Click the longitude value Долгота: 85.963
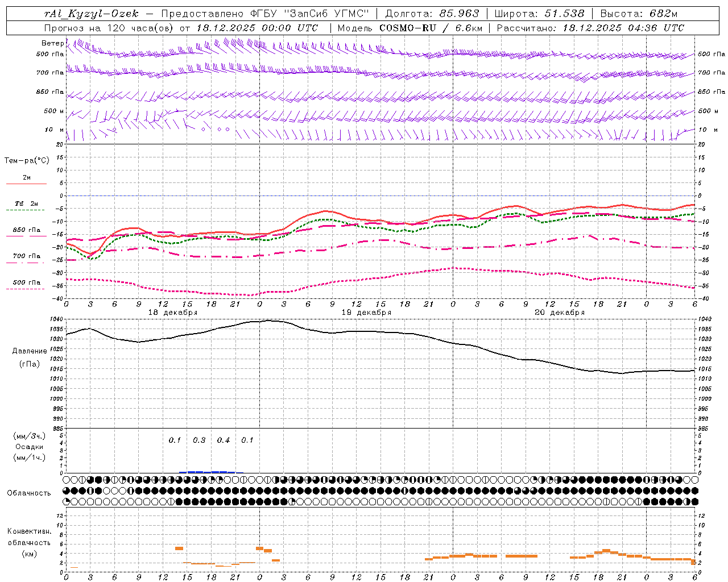This screenshot has height=582, width=728. (432, 14)
